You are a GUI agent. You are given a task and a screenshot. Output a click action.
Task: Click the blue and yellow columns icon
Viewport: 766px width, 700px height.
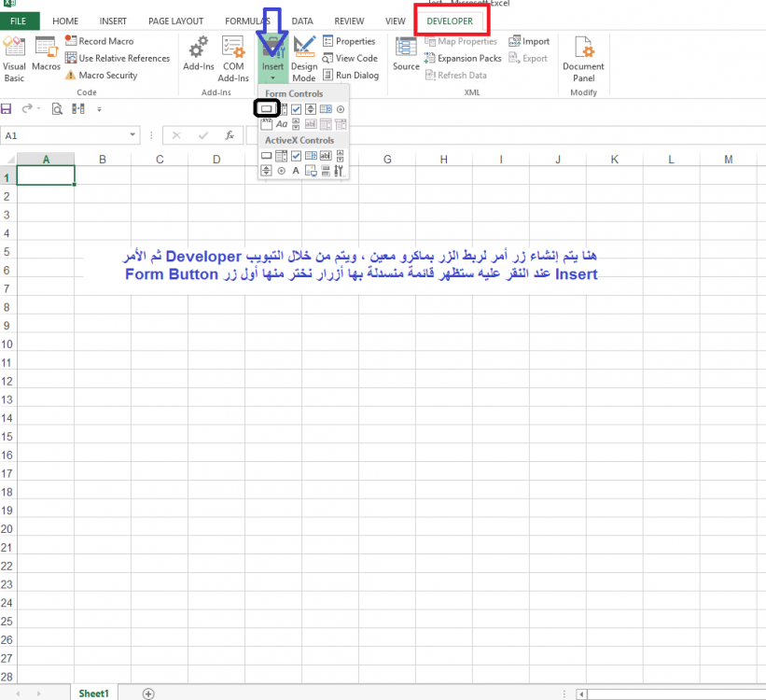coord(78,108)
